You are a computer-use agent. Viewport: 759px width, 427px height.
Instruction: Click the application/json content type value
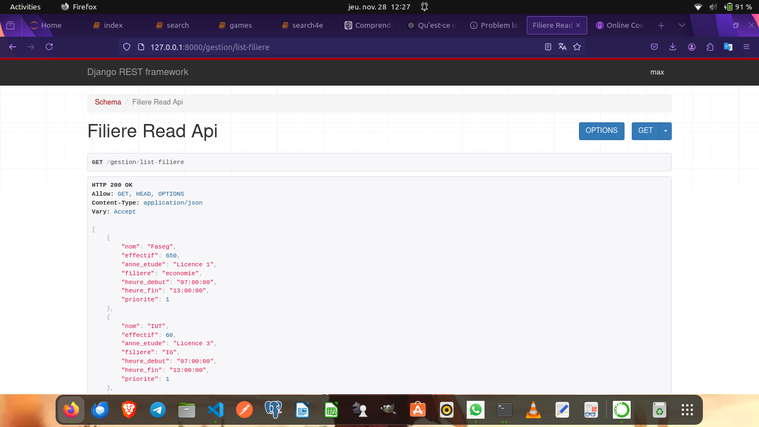click(x=173, y=203)
